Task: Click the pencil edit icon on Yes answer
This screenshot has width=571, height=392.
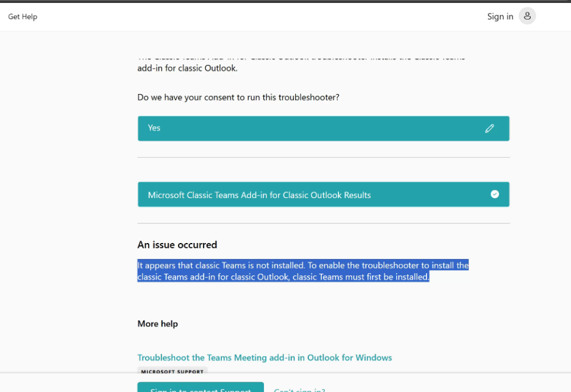Action: point(489,128)
